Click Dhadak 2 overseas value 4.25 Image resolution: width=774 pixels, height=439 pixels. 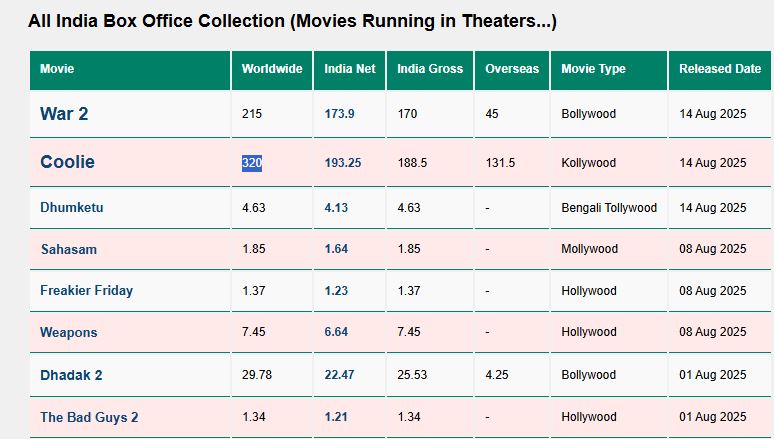point(497,375)
